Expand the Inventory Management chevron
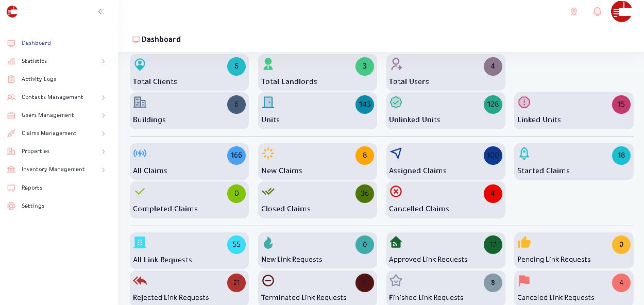 103,170
